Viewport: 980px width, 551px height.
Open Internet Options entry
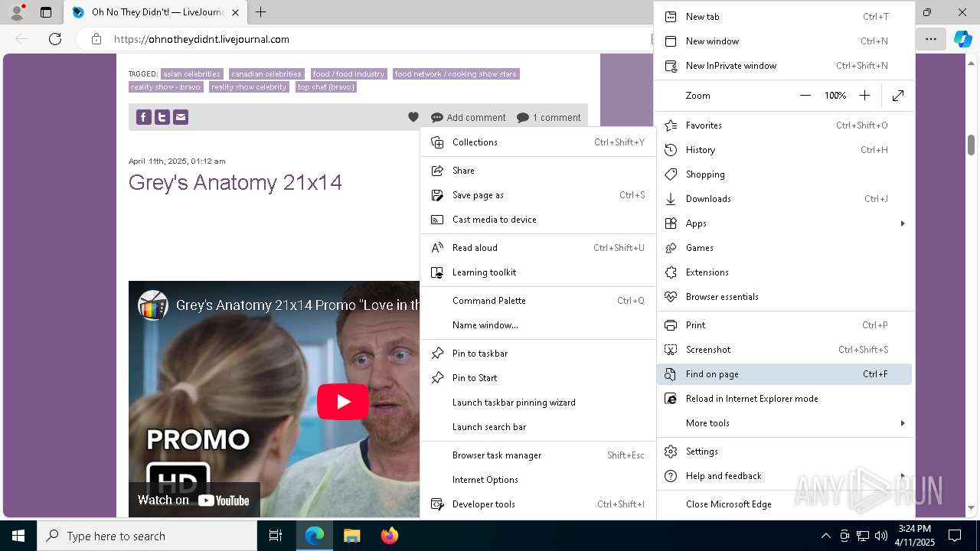coord(538,480)
